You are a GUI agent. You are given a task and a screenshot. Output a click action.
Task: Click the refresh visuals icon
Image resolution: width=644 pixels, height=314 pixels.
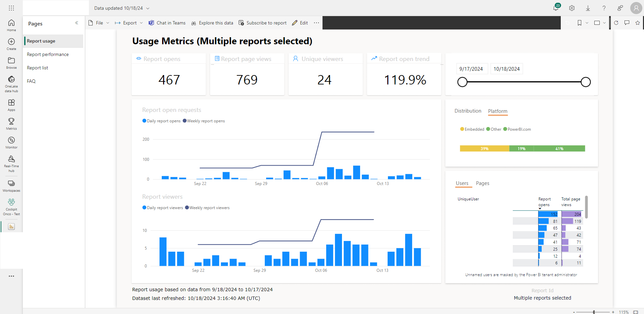pos(616,23)
